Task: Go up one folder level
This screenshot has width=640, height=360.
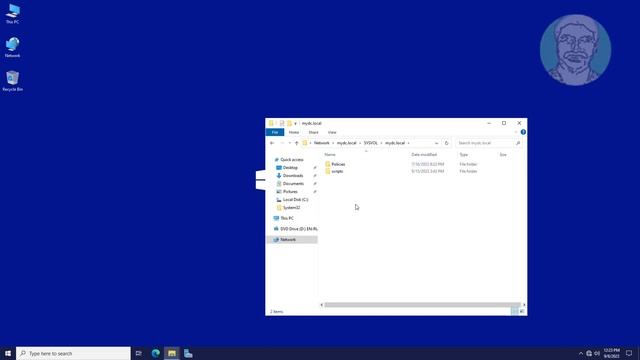Action: (297, 143)
